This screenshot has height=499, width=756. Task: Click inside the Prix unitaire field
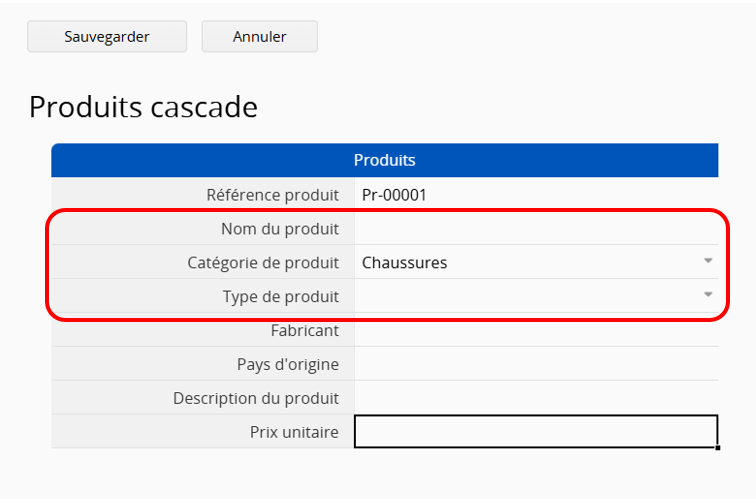point(536,432)
